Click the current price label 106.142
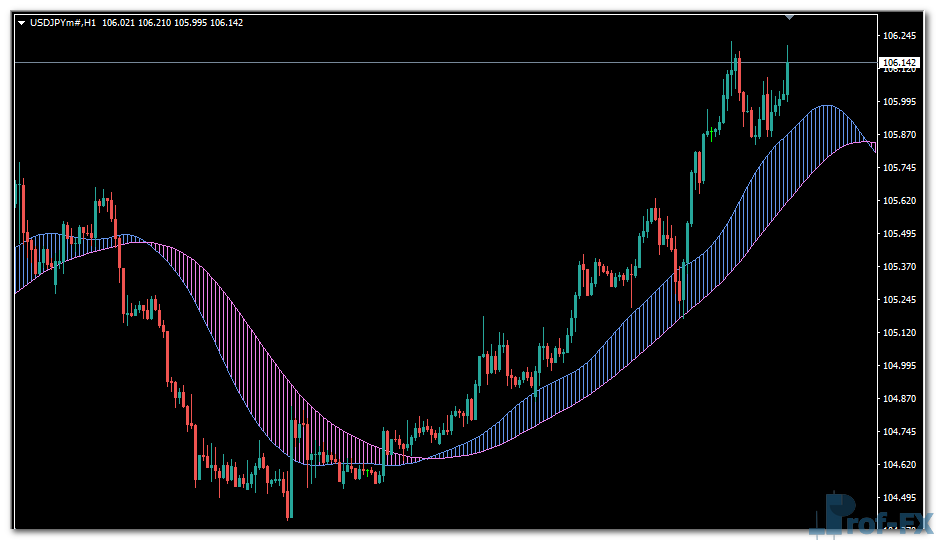Screen dimensions: 936x540 click(899, 62)
